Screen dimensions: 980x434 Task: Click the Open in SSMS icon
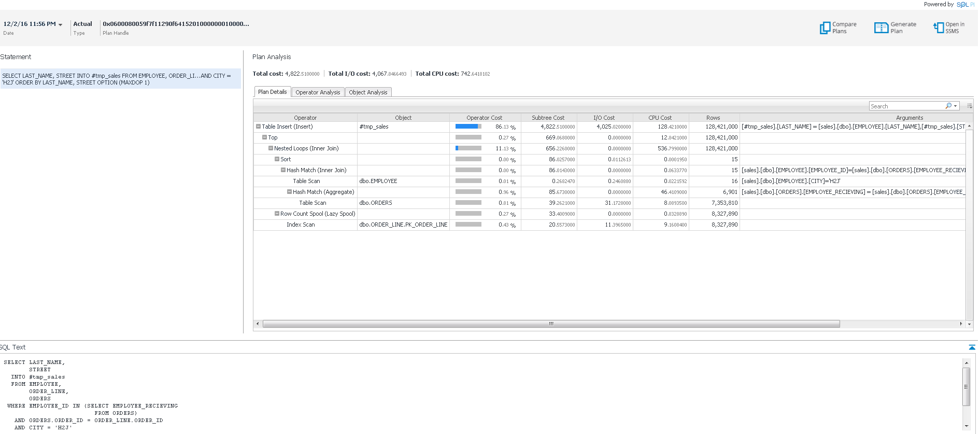(939, 28)
